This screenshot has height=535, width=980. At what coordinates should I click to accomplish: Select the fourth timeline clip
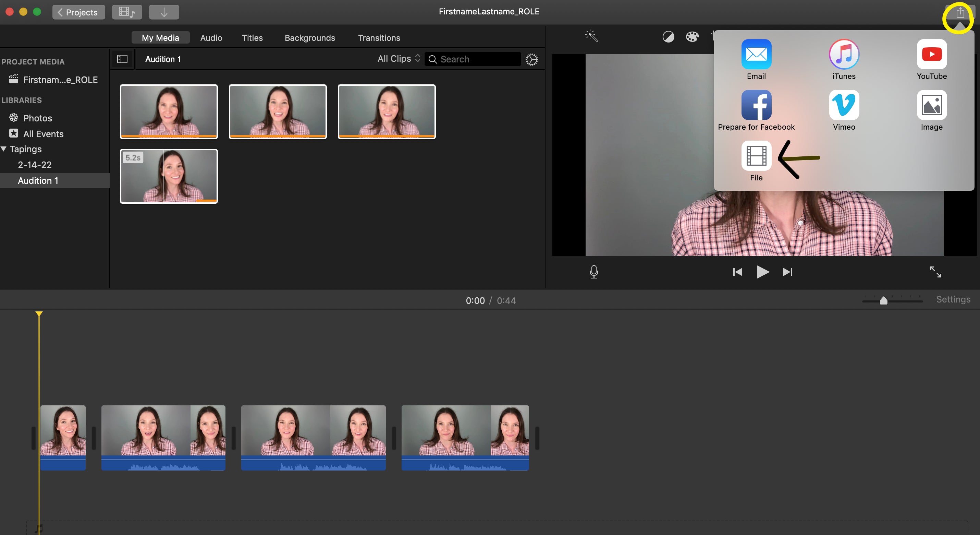pos(465,438)
